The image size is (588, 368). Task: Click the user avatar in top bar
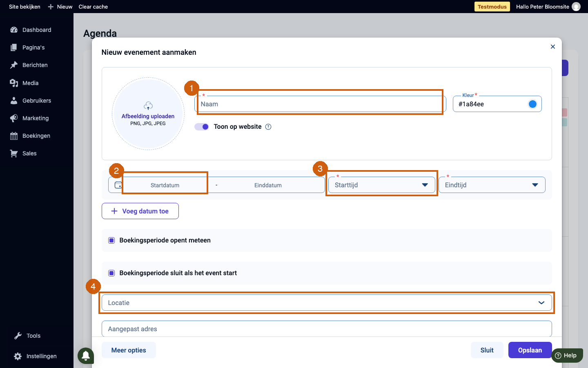click(576, 7)
